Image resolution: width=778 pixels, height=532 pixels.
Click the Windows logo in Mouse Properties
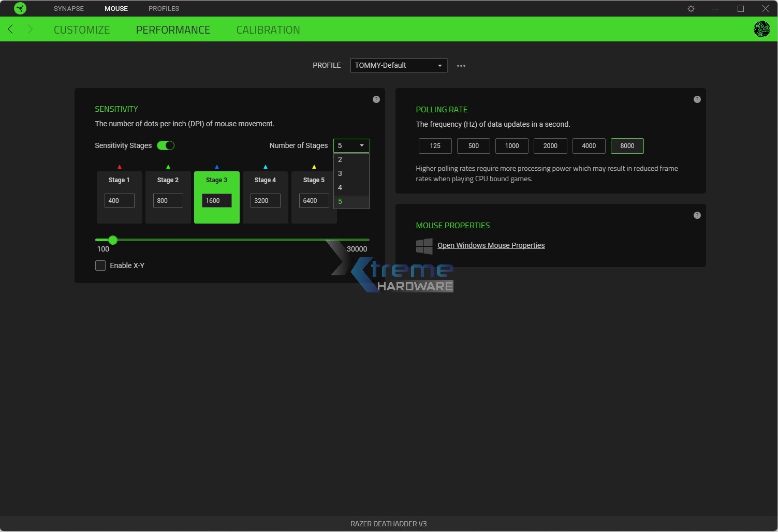424,246
